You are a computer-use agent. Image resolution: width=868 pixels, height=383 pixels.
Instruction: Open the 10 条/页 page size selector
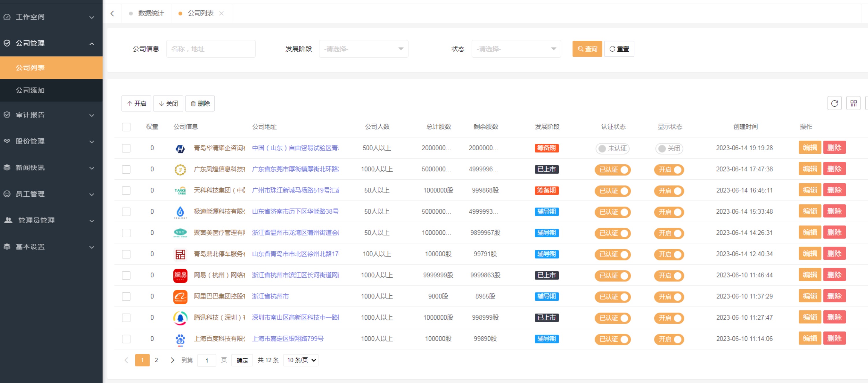301,360
